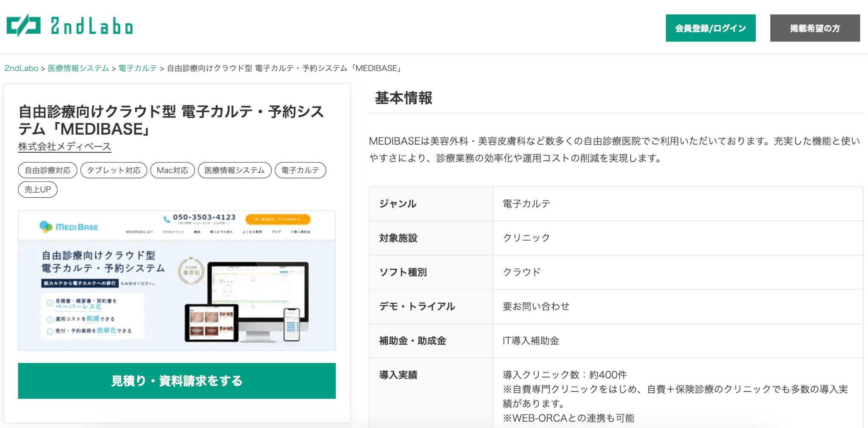Image resolution: width=868 pixels, height=428 pixels.
Task: Click the 電子カルテ tag chip
Action: [x=300, y=170]
